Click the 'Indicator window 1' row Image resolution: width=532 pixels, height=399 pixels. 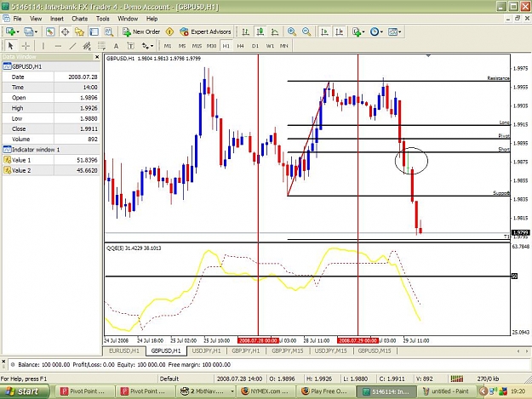[51, 150]
